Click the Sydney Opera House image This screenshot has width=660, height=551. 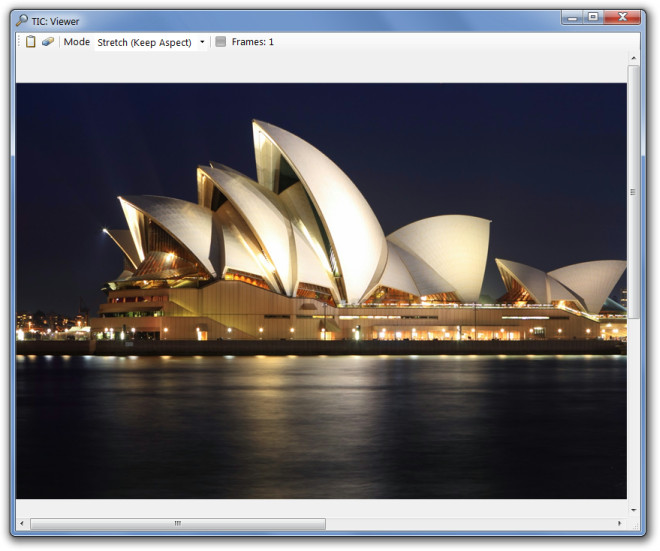tap(321, 291)
